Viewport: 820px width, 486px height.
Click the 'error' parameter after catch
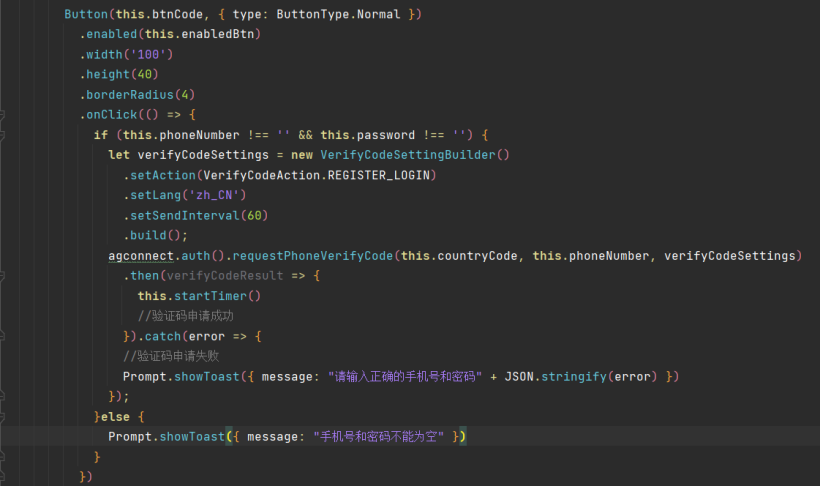click(207, 336)
